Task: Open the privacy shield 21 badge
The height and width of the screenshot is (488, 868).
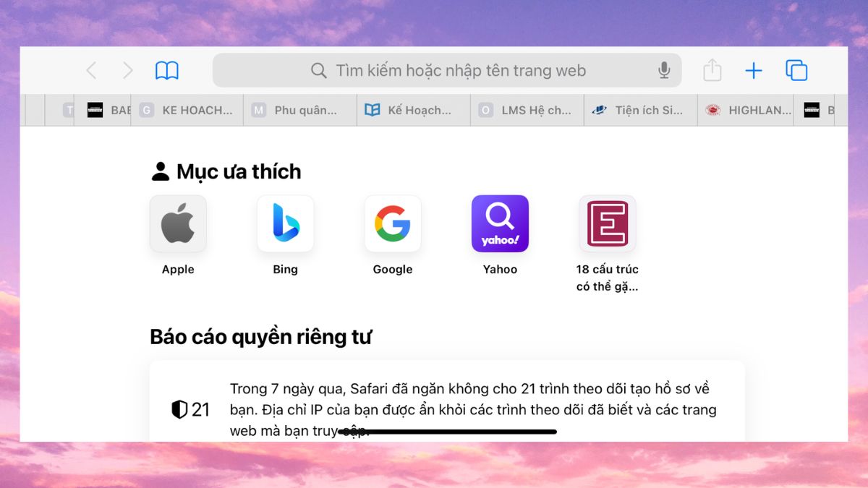Action: pos(190,410)
